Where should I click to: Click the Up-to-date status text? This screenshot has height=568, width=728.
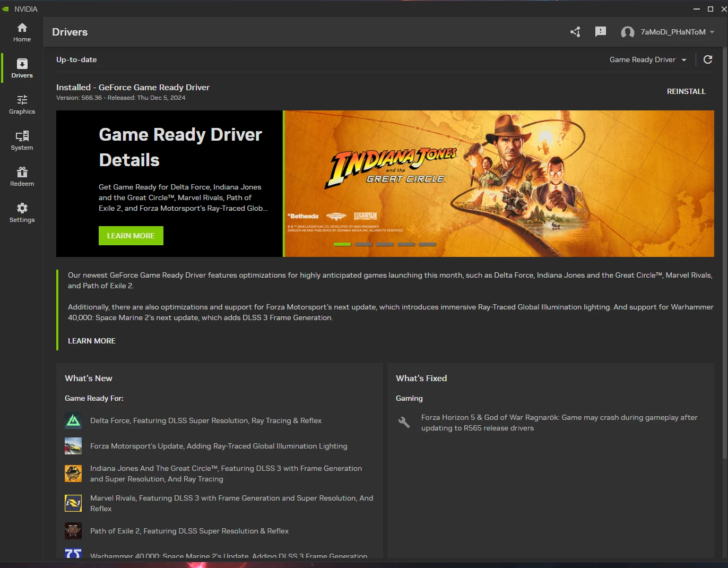pos(76,59)
